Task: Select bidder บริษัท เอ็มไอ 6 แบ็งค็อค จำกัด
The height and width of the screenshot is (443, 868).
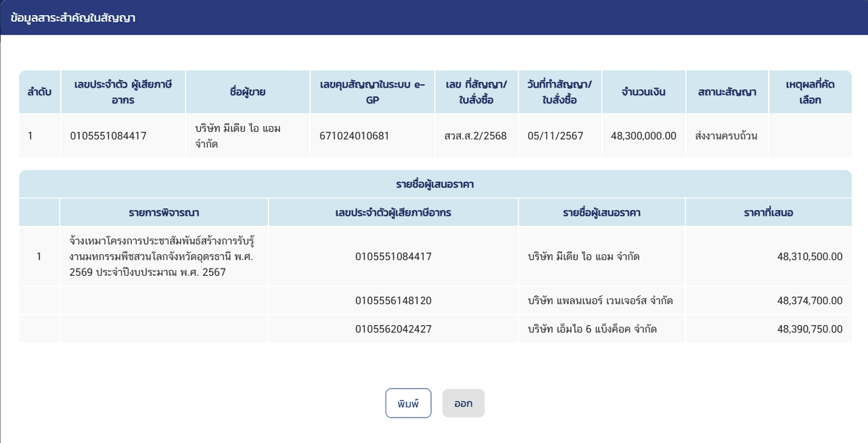Action: tap(592, 329)
